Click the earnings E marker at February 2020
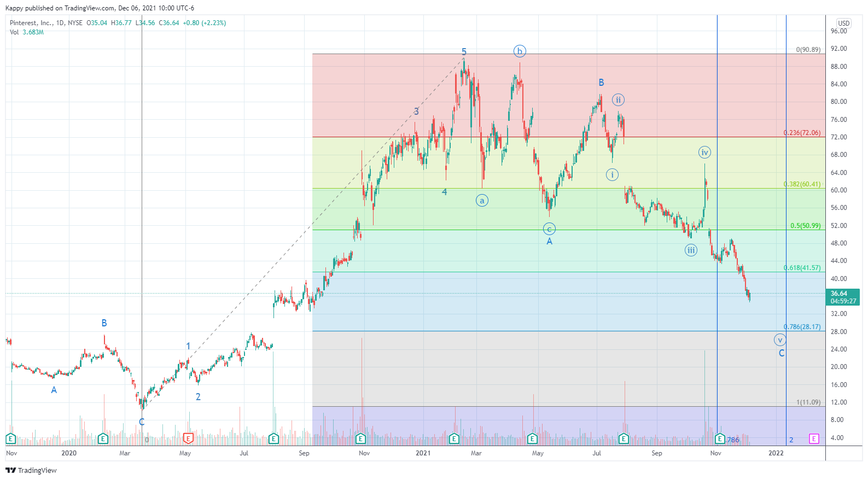Viewport: 868px width, 480px height. coord(103,438)
